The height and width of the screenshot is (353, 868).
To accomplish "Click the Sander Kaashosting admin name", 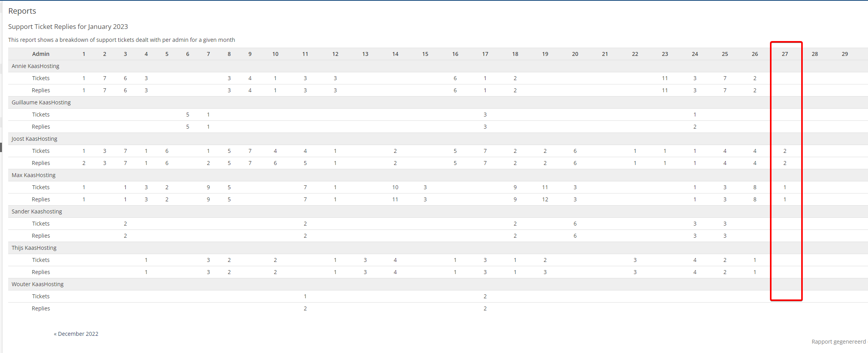I will (37, 211).
